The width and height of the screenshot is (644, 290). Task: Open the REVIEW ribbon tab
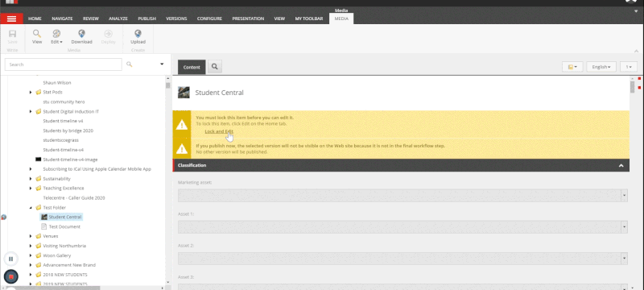[x=91, y=19]
